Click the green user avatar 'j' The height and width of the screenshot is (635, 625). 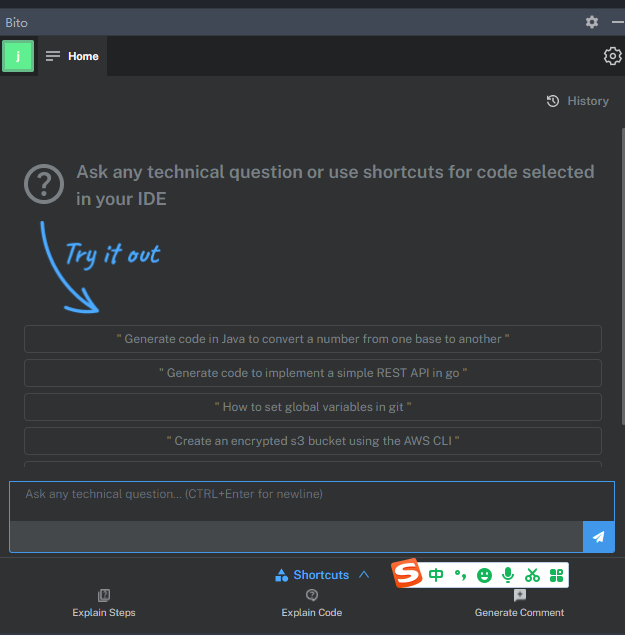[18, 56]
